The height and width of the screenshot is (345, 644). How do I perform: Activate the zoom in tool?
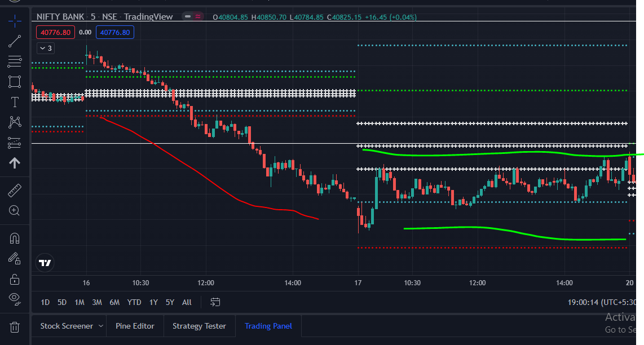pyautogui.click(x=14, y=211)
